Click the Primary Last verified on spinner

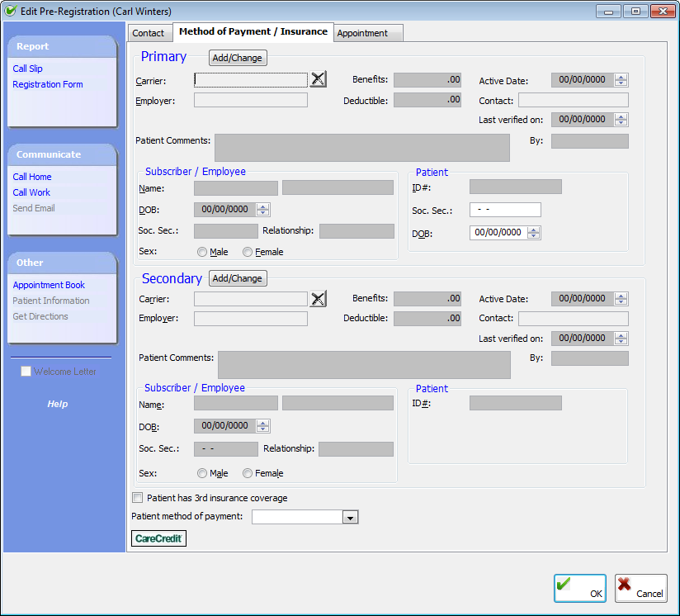click(621, 120)
